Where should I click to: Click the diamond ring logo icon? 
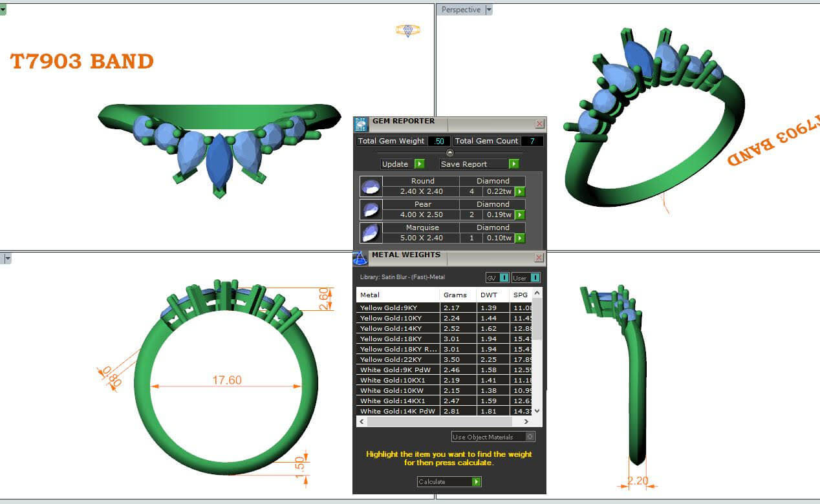click(407, 30)
